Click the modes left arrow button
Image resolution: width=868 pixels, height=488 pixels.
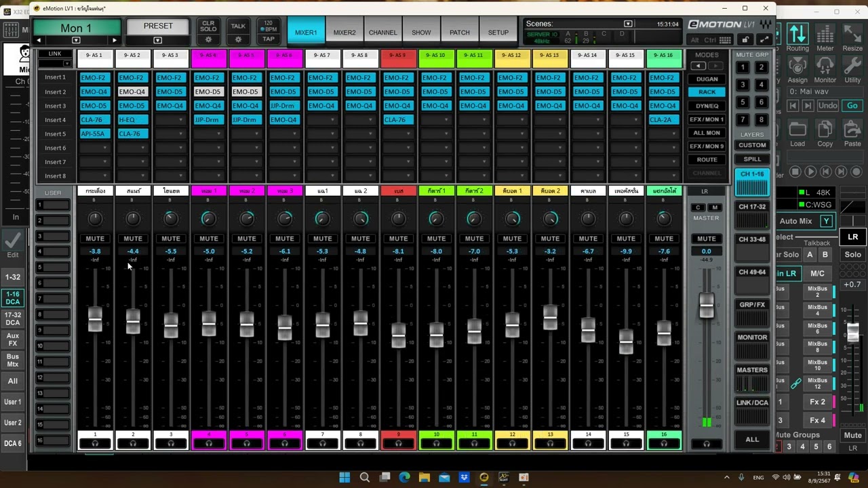(698, 66)
